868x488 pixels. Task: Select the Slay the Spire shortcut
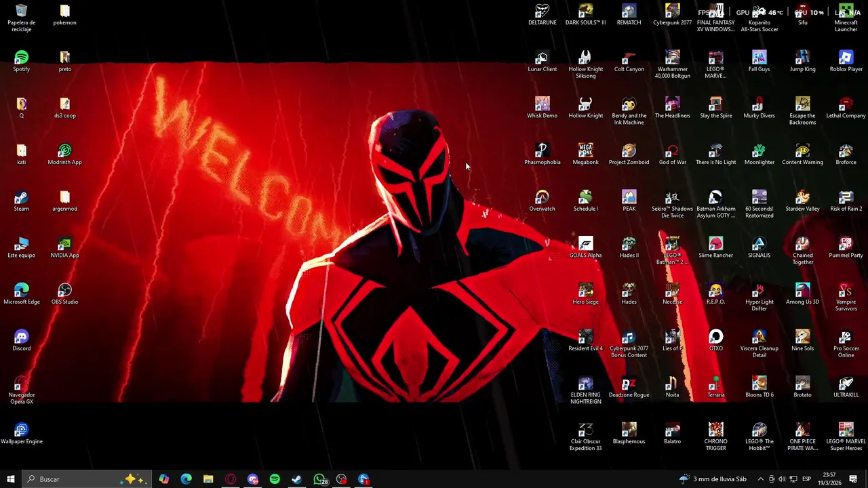click(x=715, y=108)
